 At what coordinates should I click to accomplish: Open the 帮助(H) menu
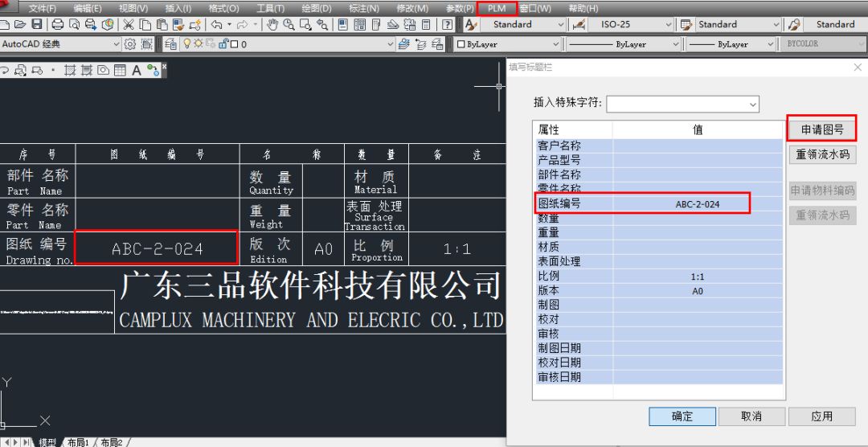point(583,8)
